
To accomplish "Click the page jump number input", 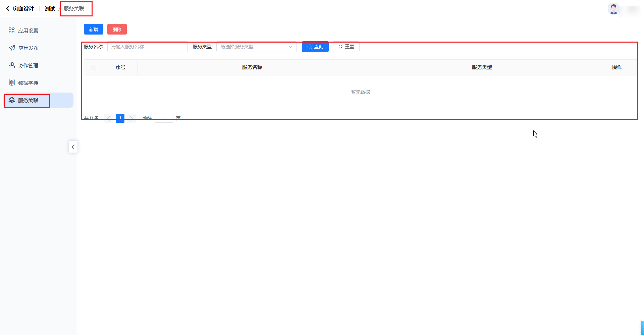I will 164,118.
